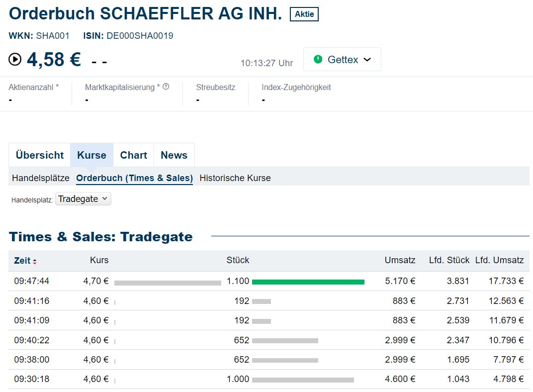The width and height of the screenshot is (533, 392).
Task: Open the Handelsplatz Tradegate dropdown
Action: [x=83, y=198]
